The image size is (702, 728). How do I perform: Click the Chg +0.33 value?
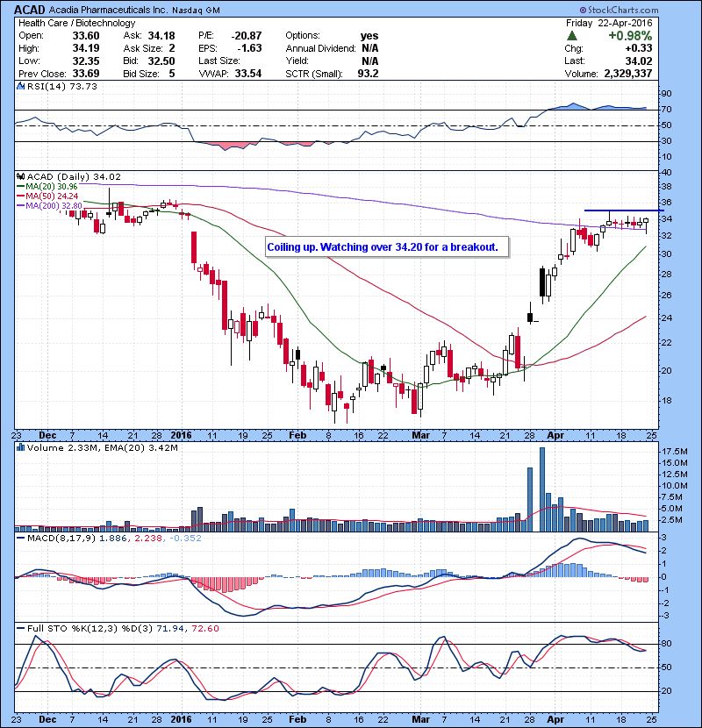coord(639,48)
